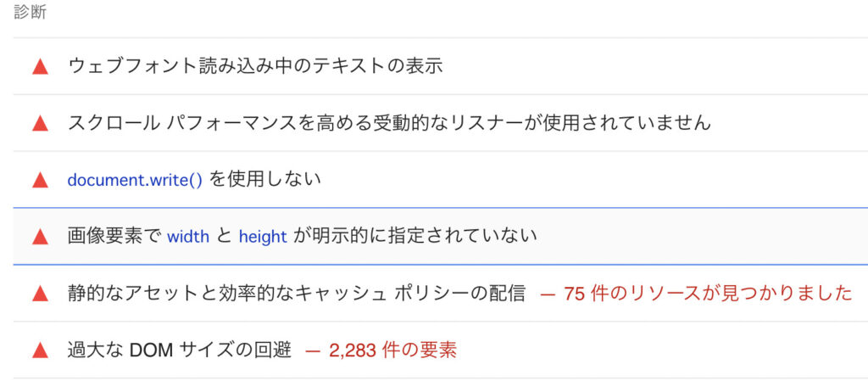Expand the 過大な DOM サイズの回避 audit
Screen dimensions: 868x381
tap(180, 350)
